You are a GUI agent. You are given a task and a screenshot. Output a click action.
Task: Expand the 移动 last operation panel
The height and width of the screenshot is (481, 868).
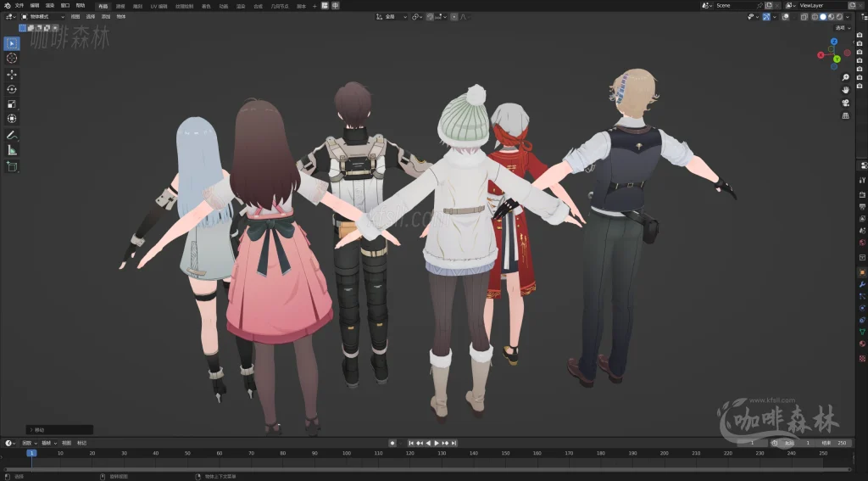click(59, 429)
